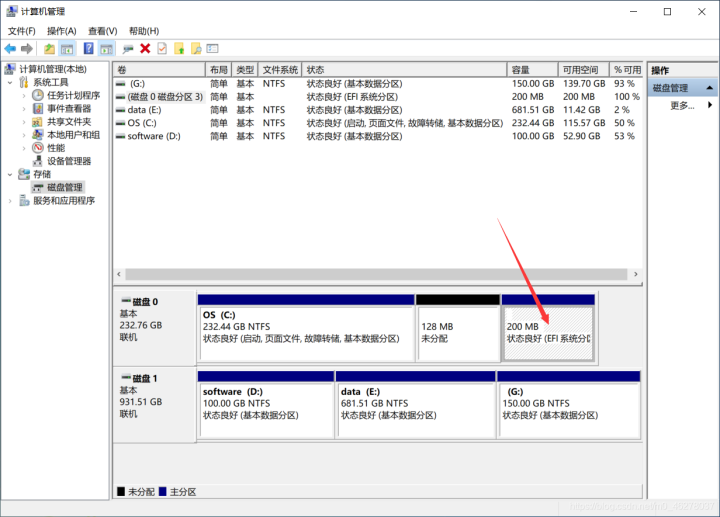Image resolution: width=720 pixels, height=517 pixels.
Task: Select the OS (C:) volume row
Action: pos(377,123)
